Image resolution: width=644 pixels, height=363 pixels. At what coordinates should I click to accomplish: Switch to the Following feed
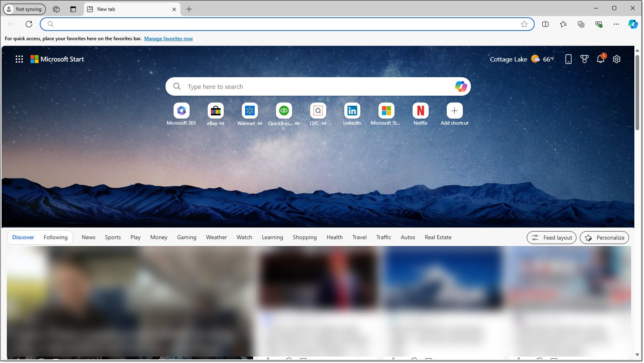click(55, 238)
